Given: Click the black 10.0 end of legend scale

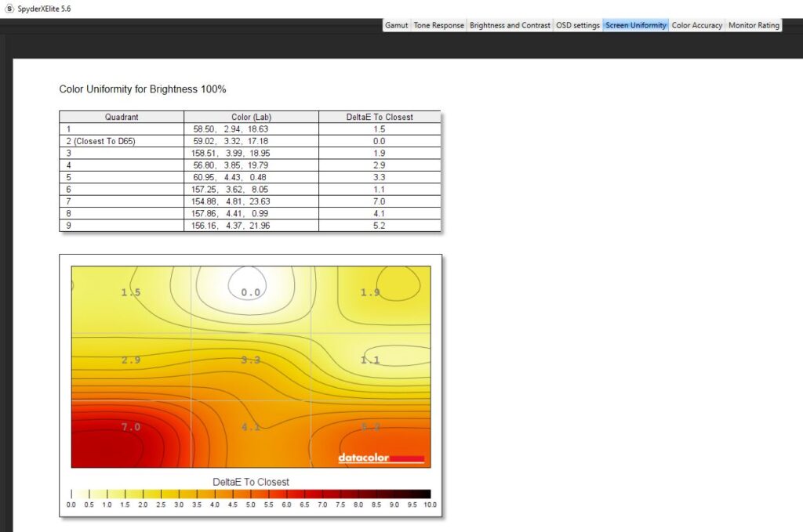Looking at the screenshot, I should pyautogui.click(x=424, y=494).
